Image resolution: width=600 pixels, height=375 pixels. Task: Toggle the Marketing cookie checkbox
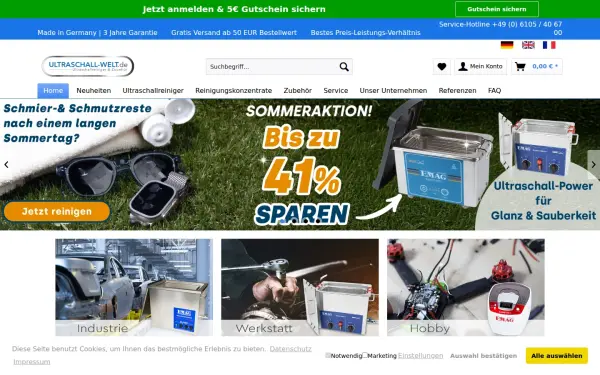coord(365,355)
